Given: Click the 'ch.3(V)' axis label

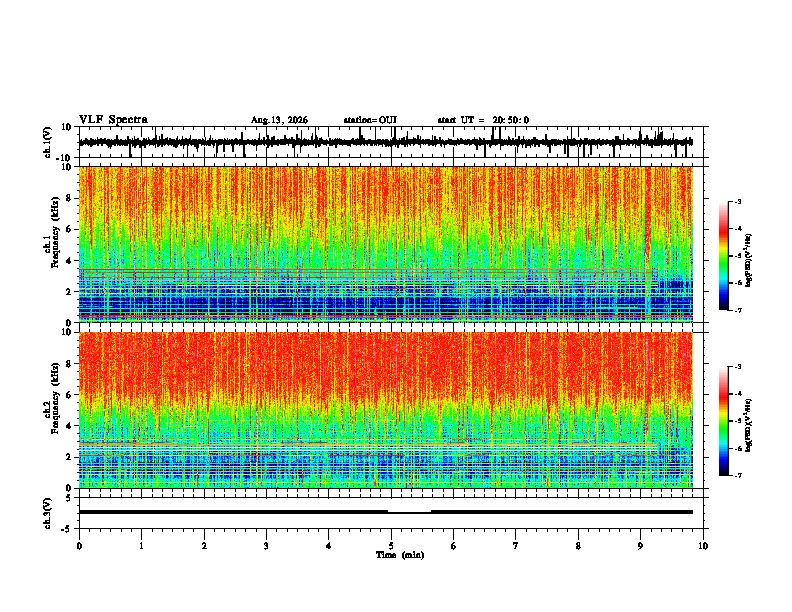Looking at the screenshot, I should (48, 513).
